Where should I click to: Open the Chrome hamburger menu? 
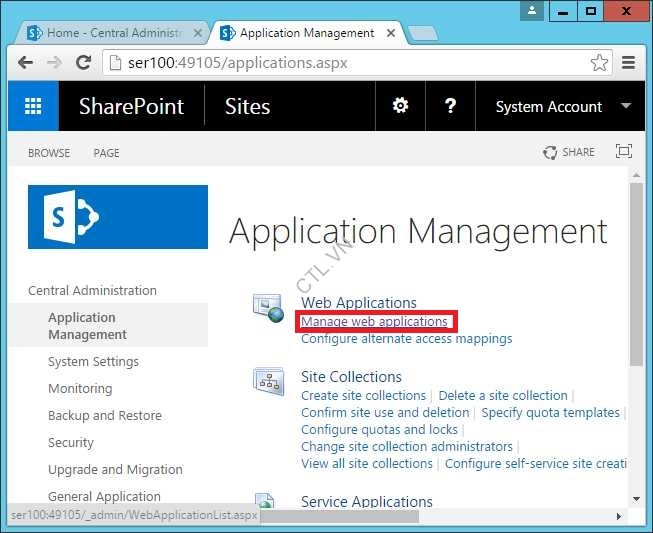(x=628, y=63)
